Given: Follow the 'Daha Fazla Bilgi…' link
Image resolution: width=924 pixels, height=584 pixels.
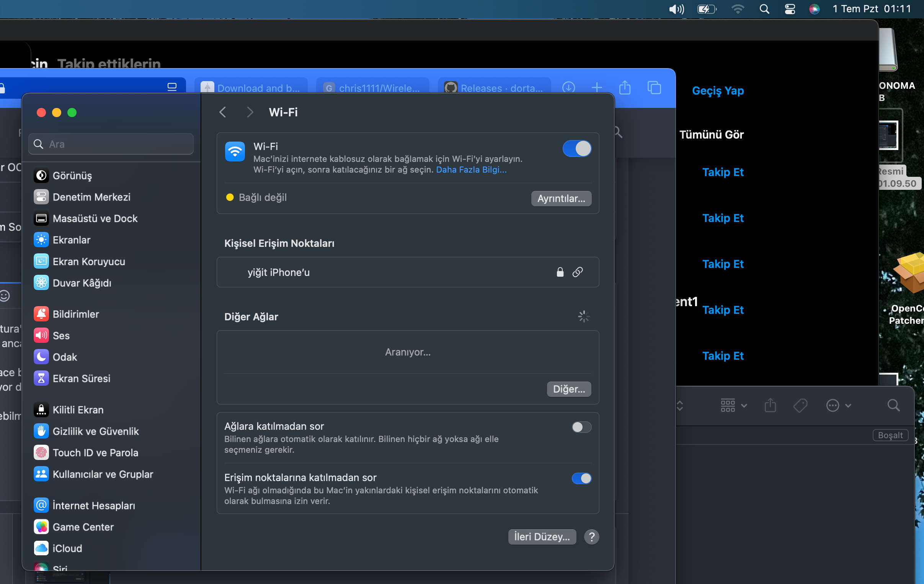Looking at the screenshot, I should [x=471, y=170].
